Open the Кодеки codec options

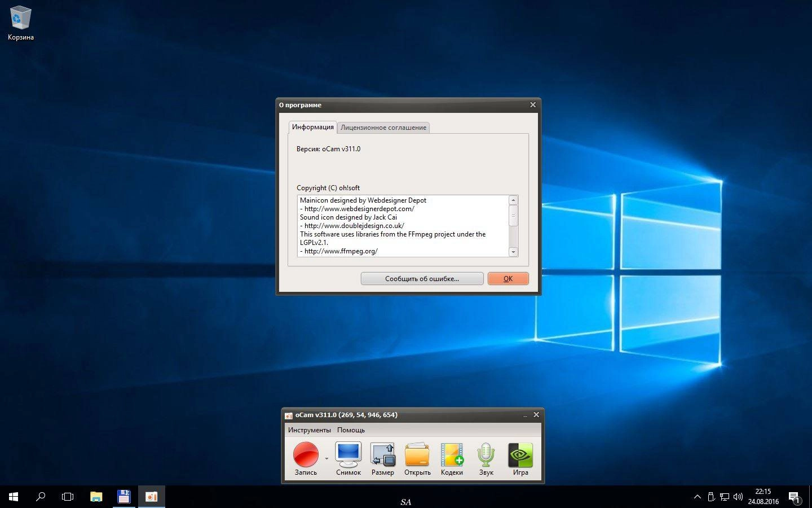[x=452, y=459]
